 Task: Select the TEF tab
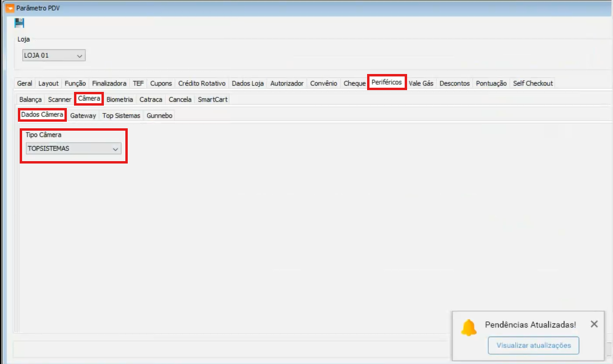(x=138, y=84)
